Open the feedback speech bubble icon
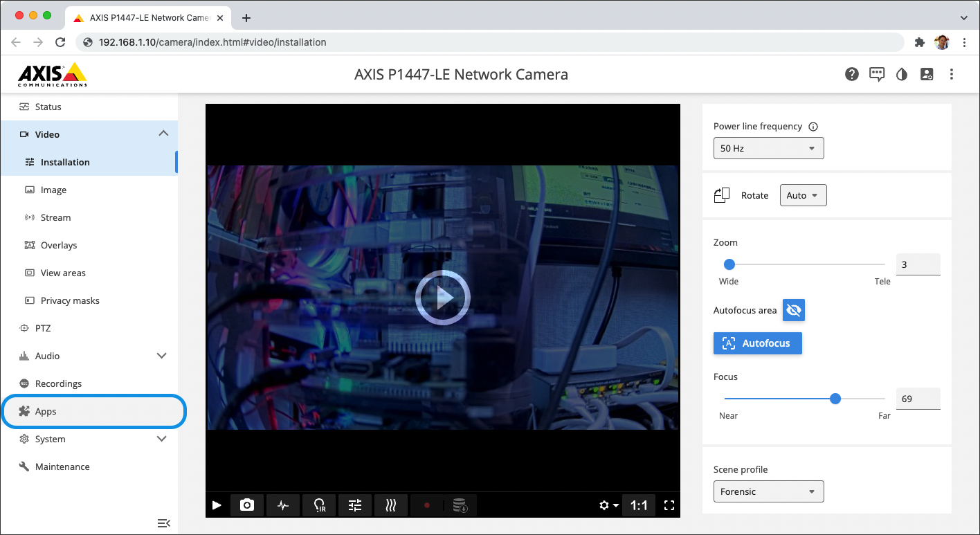 click(877, 74)
